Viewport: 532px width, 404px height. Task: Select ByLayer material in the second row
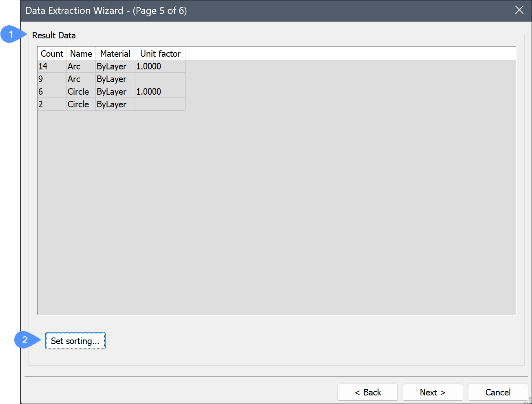click(111, 79)
